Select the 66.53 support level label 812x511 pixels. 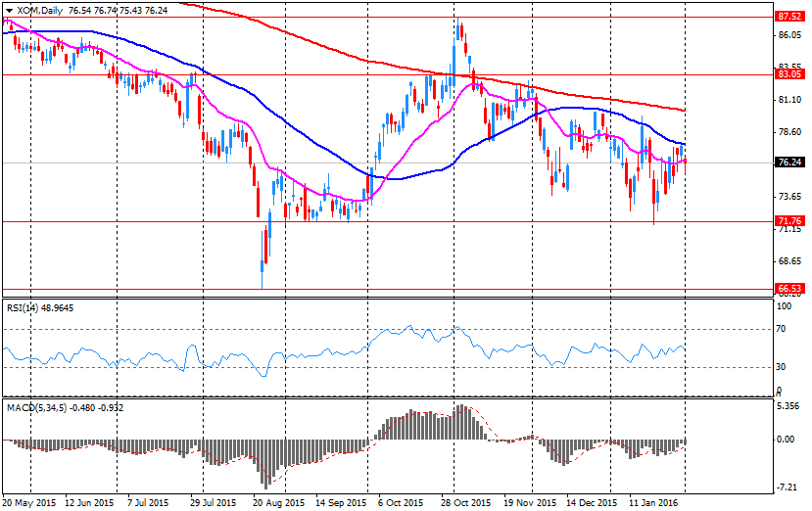pyautogui.click(x=789, y=289)
